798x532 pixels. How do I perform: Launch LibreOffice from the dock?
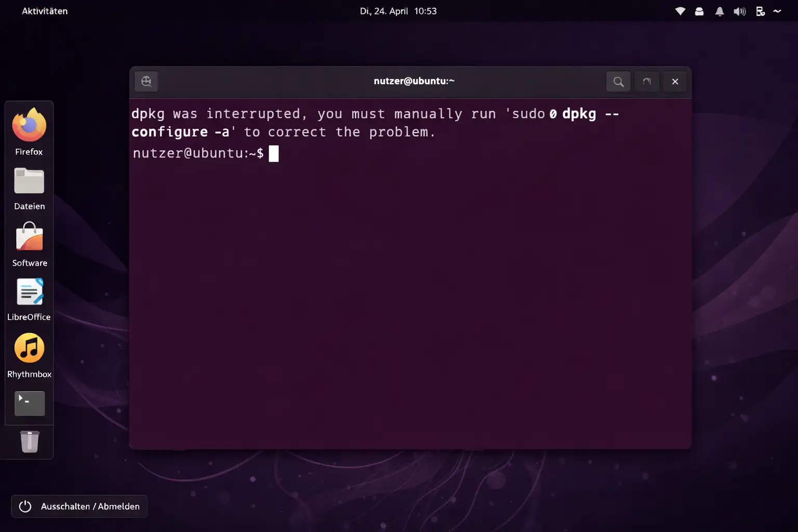pyautogui.click(x=29, y=291)
